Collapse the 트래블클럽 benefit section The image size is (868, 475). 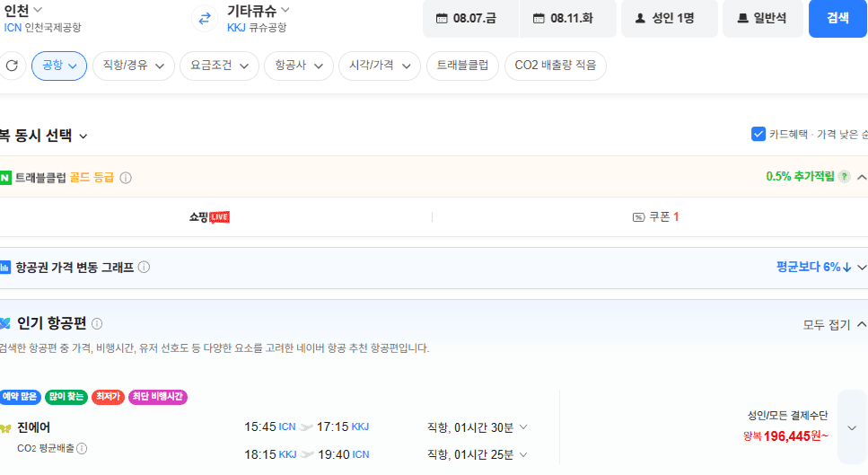862,177
